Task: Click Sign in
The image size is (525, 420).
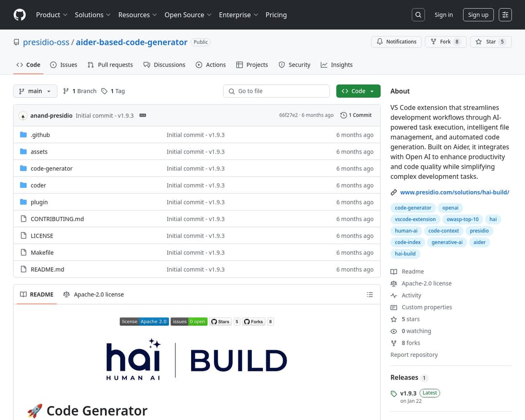Action: (x=443, y=15)
